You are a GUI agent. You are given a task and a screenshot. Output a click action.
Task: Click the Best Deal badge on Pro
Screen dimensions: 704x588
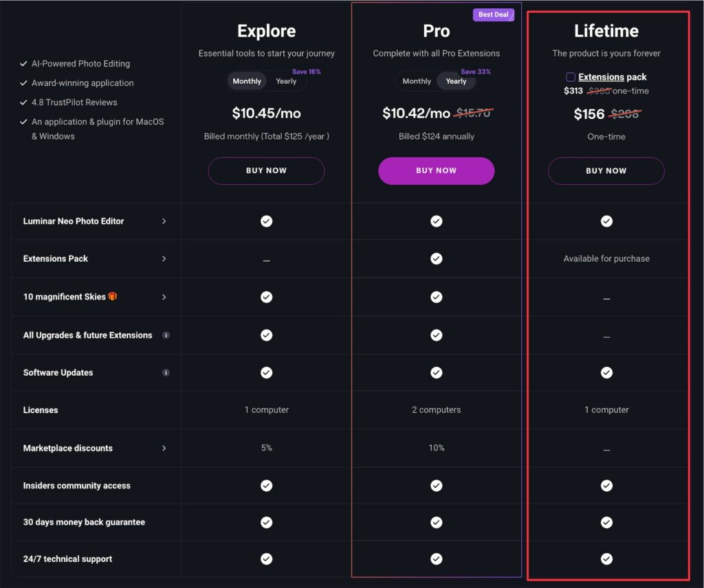point(494,14)
